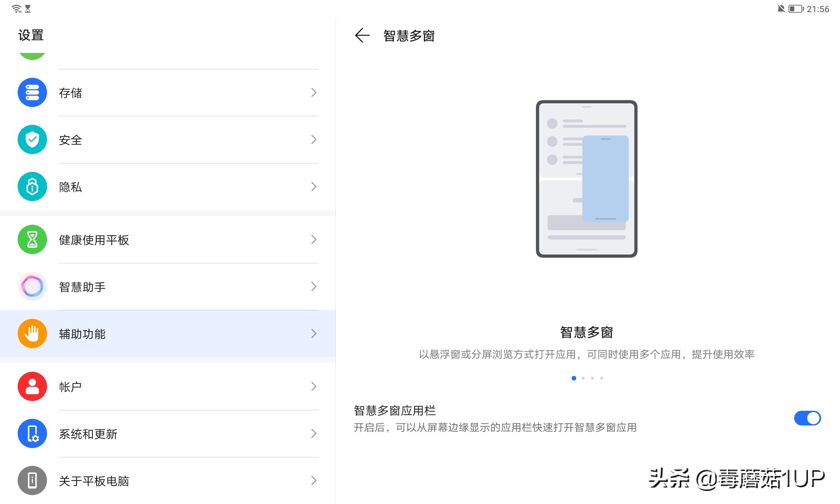Click the Wi-Fi status bar icon
The width and height of the screenshot is (840, 504).
16,8
